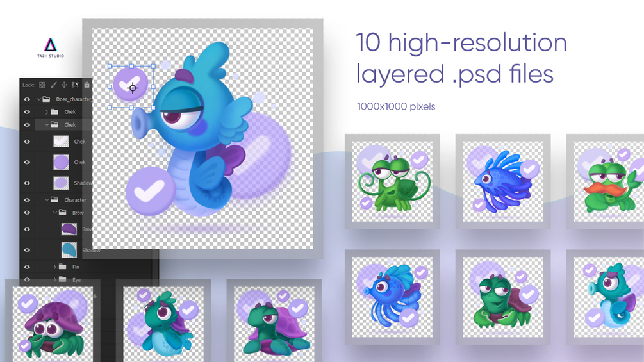The height and width of the screenshot is (362, 644).
Task: Toggle the Brow group eye icon
Action: coord(27,213)
